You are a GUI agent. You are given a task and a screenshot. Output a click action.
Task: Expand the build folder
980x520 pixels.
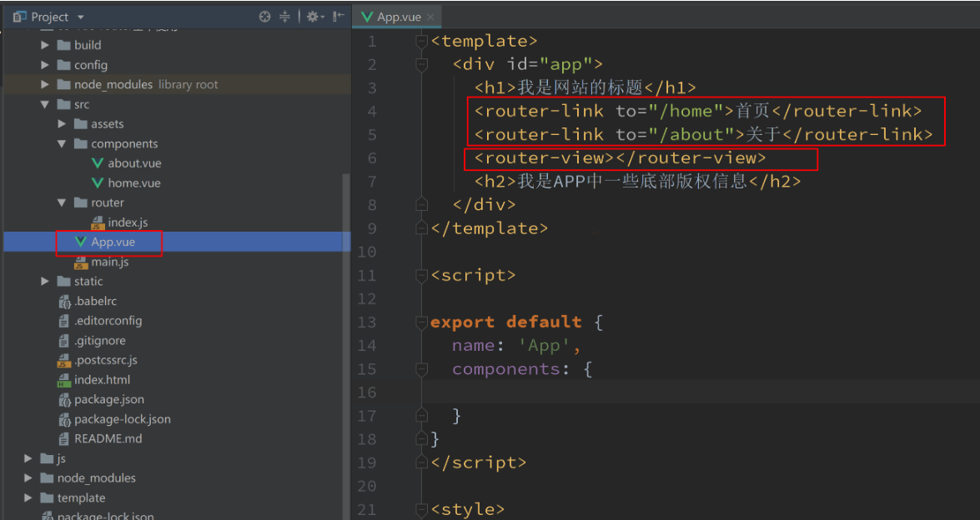pos(45,45)
